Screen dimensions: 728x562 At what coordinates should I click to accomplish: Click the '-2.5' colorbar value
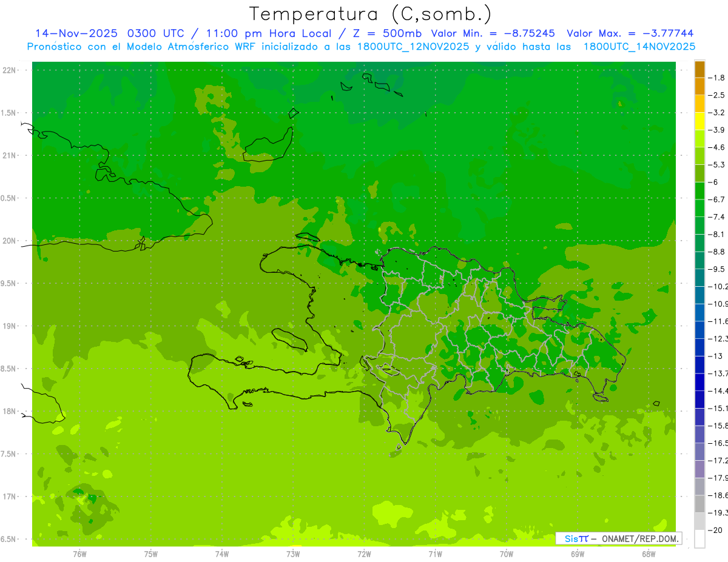(x=716, y=95)
